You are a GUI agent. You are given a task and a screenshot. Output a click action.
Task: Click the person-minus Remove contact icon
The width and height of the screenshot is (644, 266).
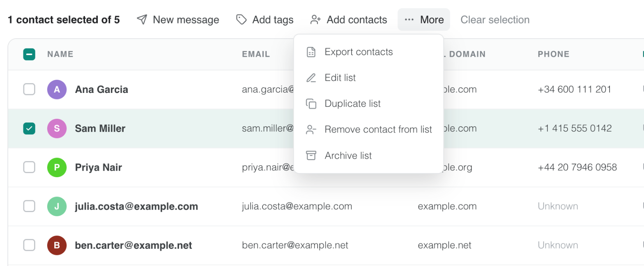pos(311,130)
